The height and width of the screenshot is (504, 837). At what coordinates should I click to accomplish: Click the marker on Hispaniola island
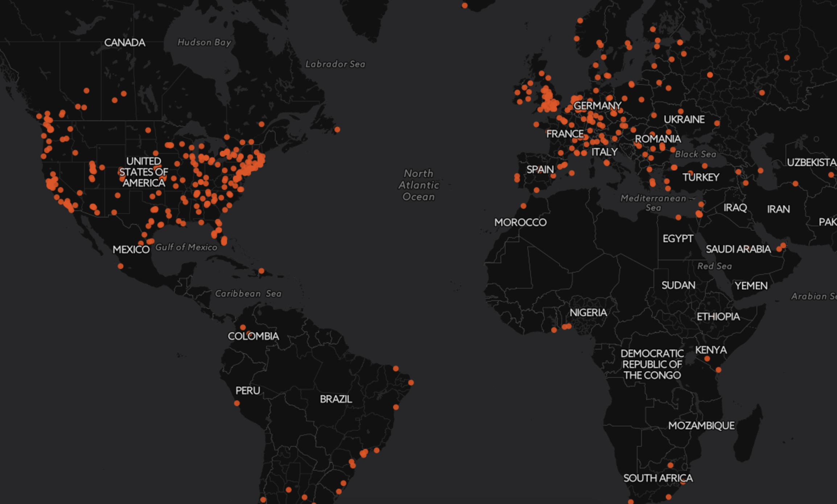click(x=261, y=271)
